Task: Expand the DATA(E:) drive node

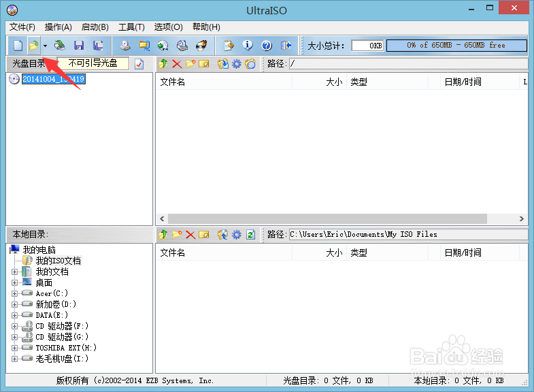Action: 14,315
